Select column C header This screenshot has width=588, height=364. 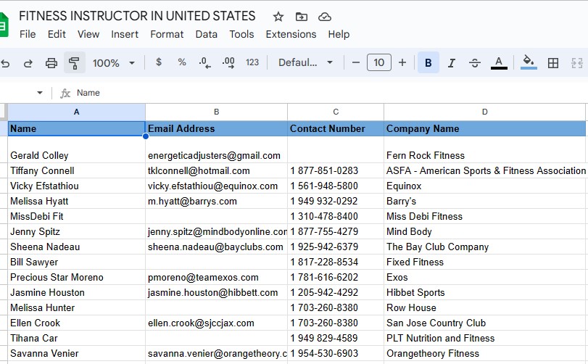pos(336,112)
